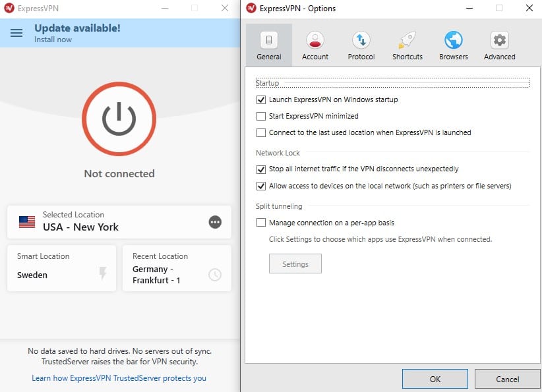Click the USA flag icon
This screenshot has height=392, width=542.
27,222
